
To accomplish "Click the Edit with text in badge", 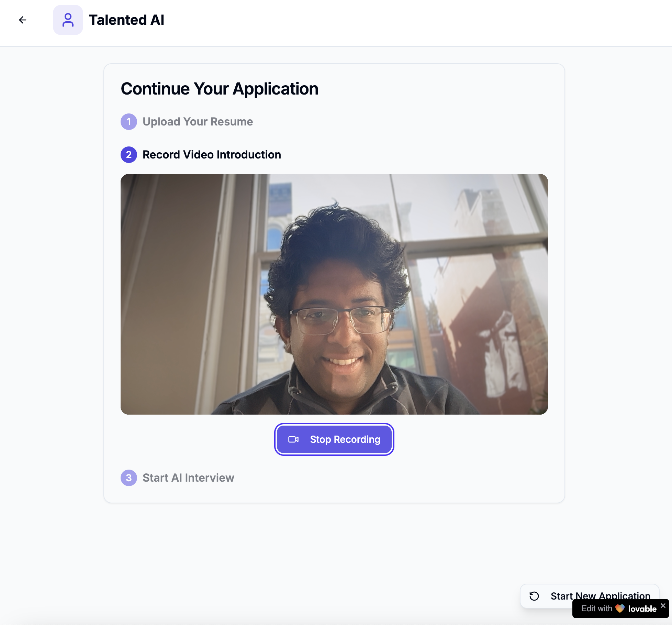I will (596, 608).
